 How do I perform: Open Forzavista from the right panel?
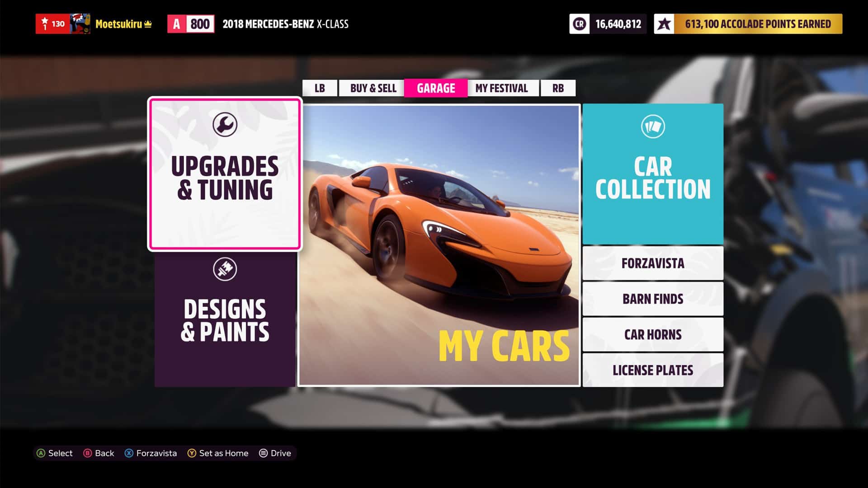pyautogui.click(x=652, y=263)
